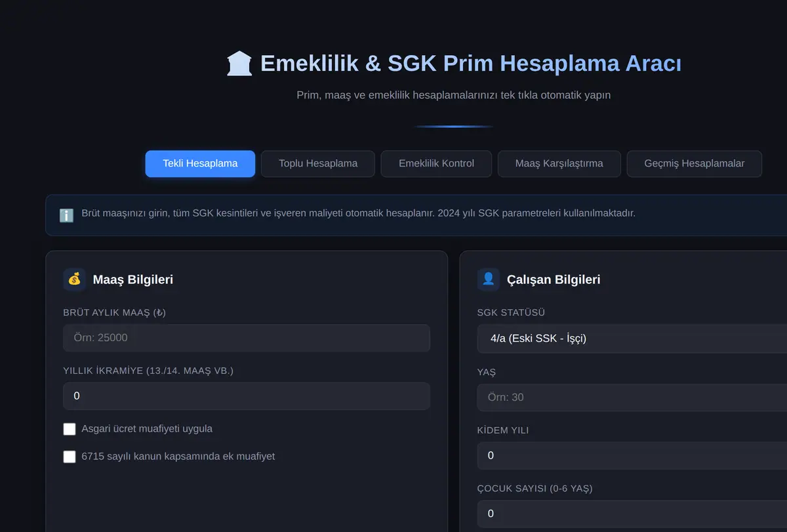The height and width of the screenshot is (532, 787).
Task: Open the Geçmiş Hesaplamalar tab
Action: point(695,163)
